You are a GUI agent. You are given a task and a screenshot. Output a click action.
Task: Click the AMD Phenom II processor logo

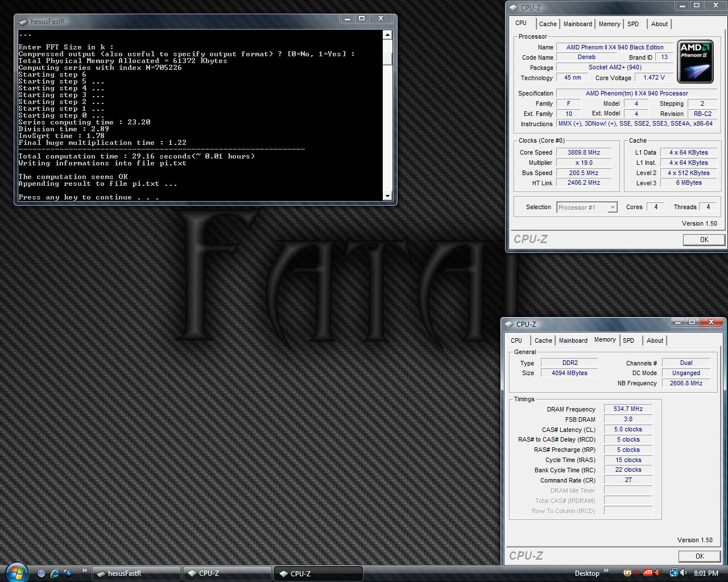[696, 61]
